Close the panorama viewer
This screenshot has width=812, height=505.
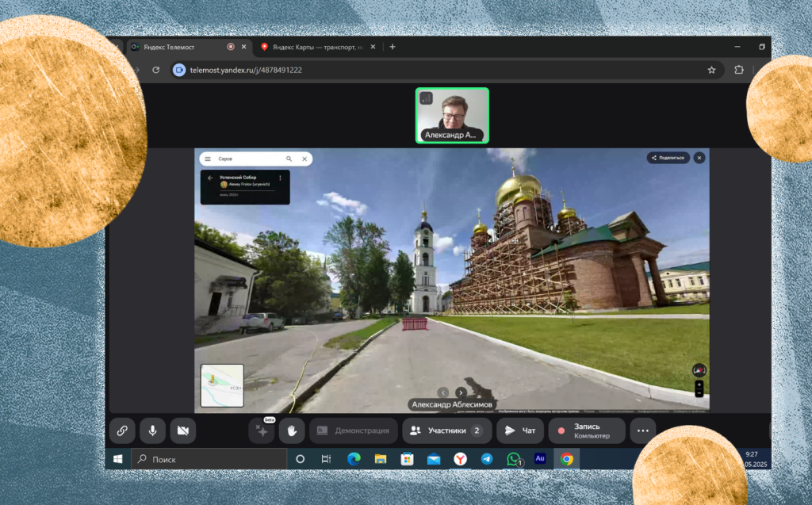pyautogui.click(x=699, y=158)
